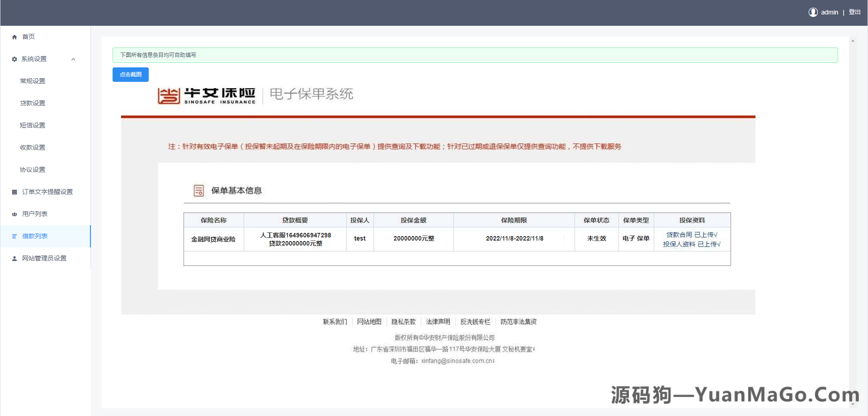
Task: Open the 短信设置 menu item
Action: coord(32,125)
